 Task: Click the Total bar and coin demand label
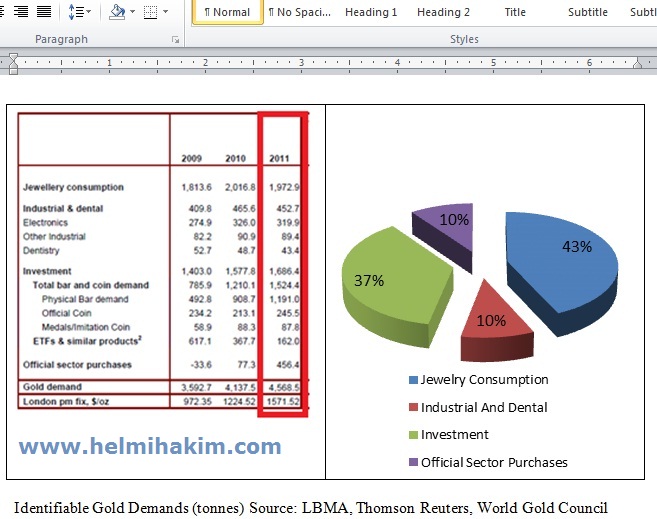click(x=91, y=285)
